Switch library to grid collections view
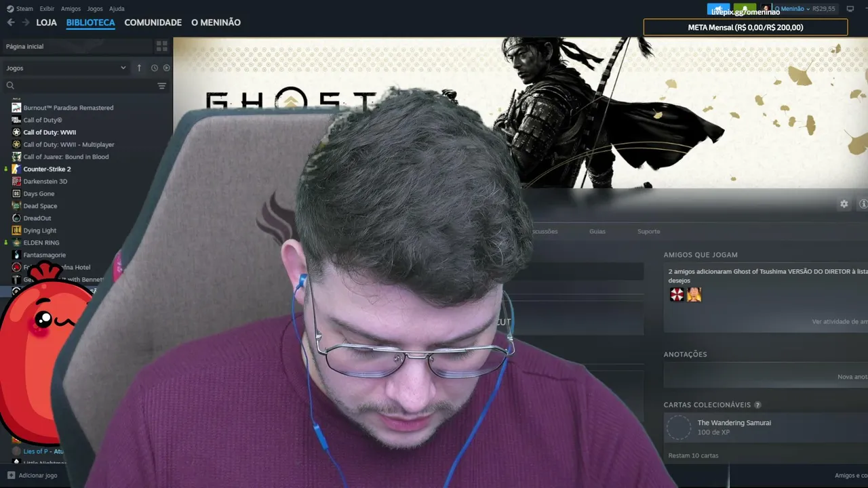Viewport: 868px width, 488px height. (x=161, y=46)
